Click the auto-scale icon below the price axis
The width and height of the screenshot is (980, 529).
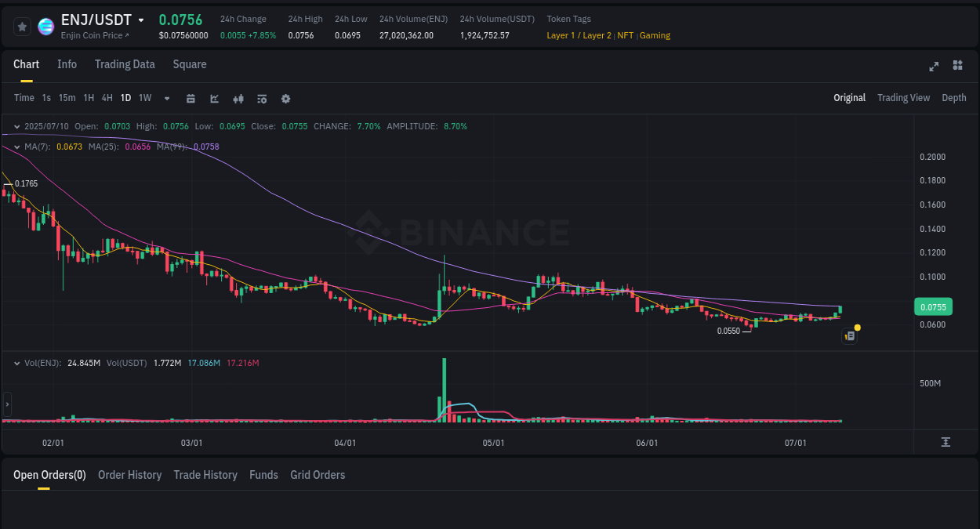(947, 442)
